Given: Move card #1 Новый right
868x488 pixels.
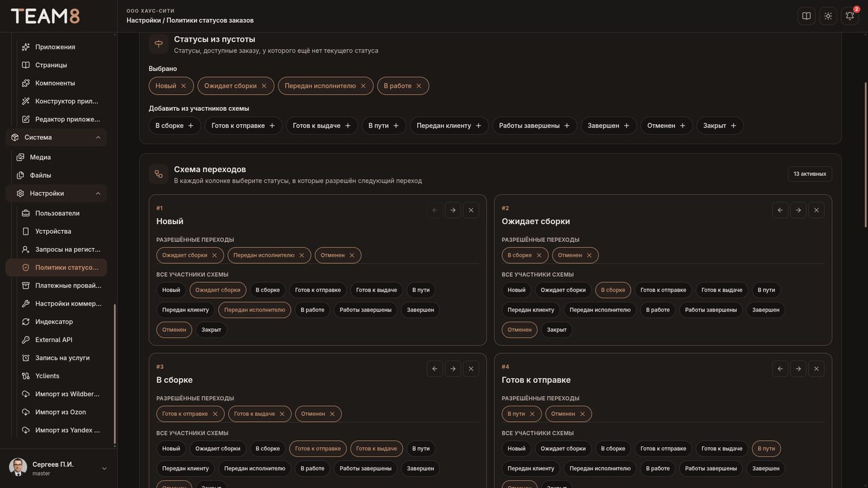Looking at the screenshot, I should coord(453,210).
